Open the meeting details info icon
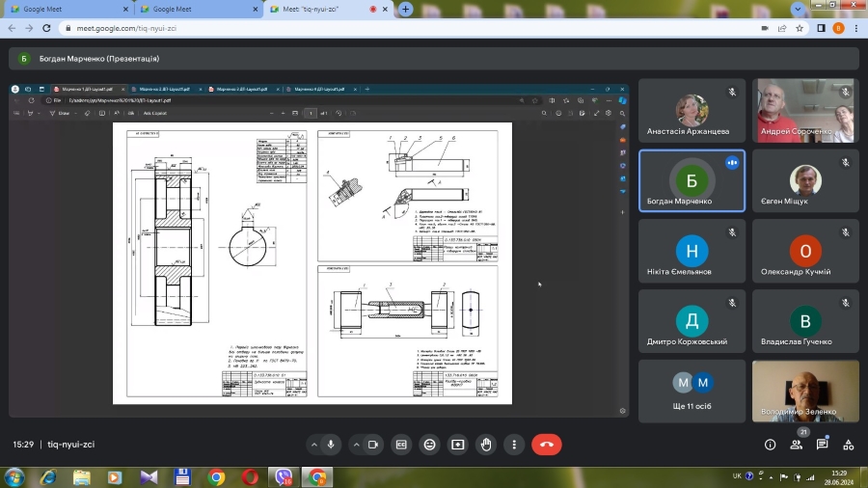 [770, 445]
